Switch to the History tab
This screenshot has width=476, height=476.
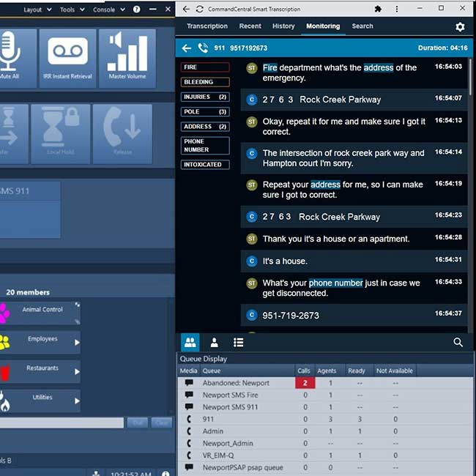point(283,26)
